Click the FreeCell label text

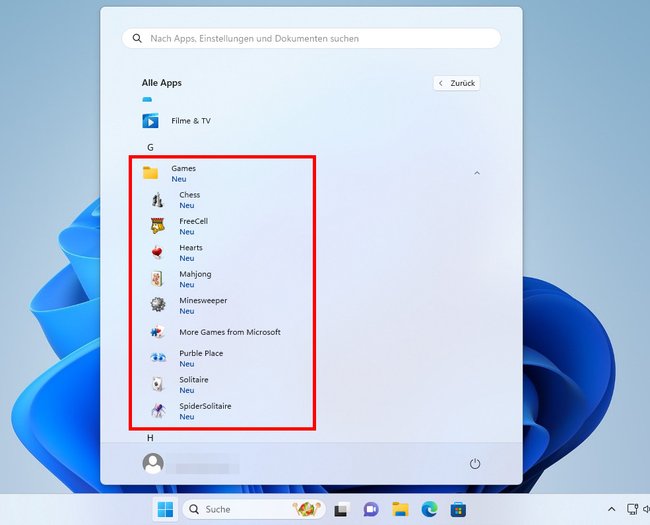(x=194, y=221)
